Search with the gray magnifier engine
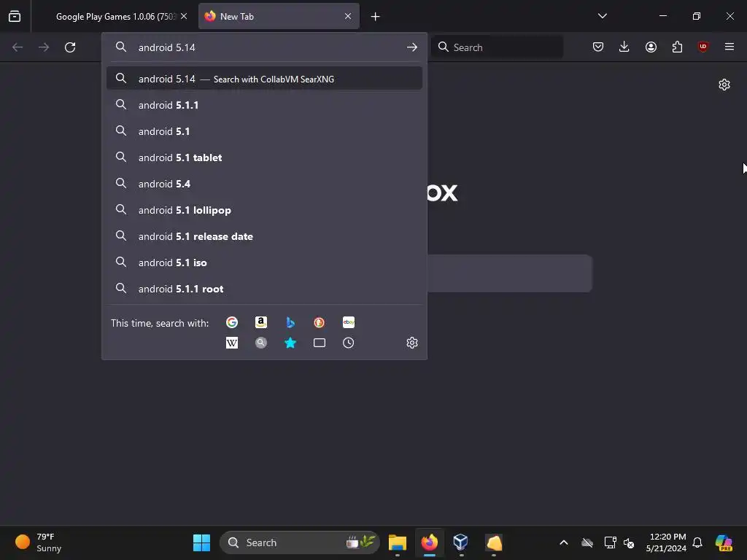Screen dimensions: 747x560 coord(261,343)
